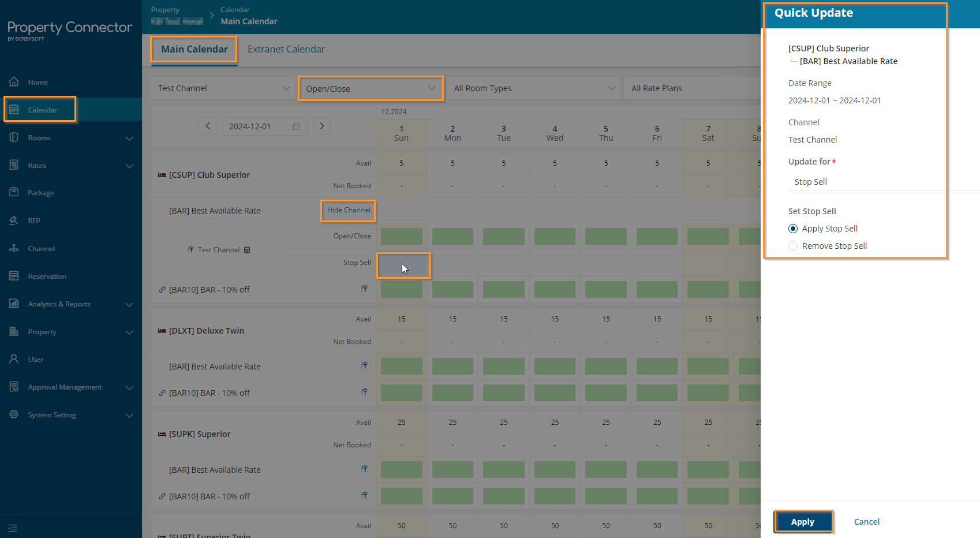The height and width of the screenshot is (538, 980).
Task: Go to next date with right arrow
Action: 322,126
